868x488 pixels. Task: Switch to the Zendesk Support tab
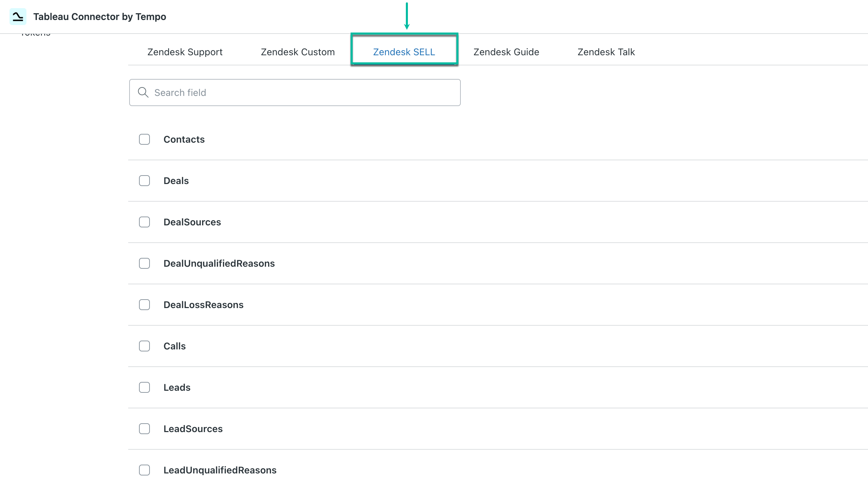click(x=184, y=52)
